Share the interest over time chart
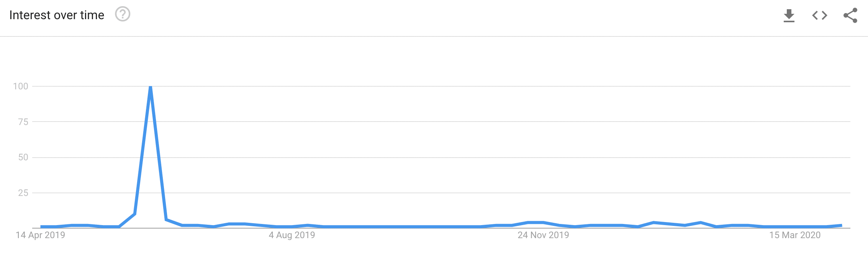 tap(850, 15)
